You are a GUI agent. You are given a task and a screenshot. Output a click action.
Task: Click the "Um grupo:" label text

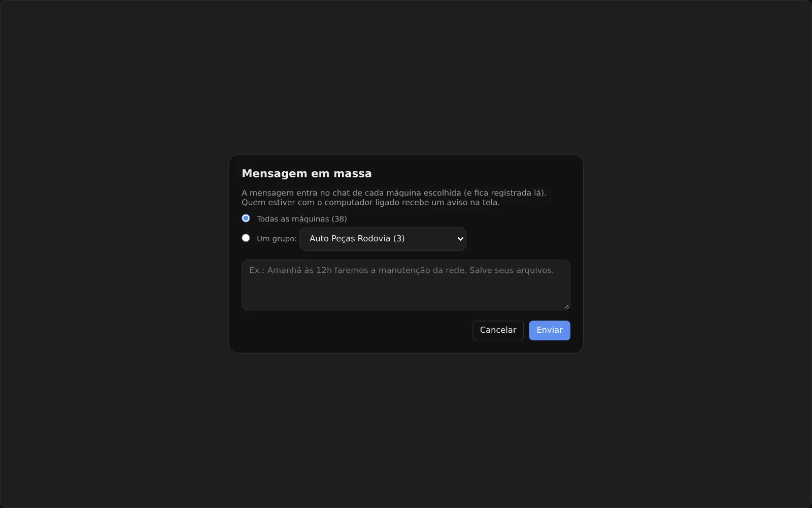(x=277, y=239)
